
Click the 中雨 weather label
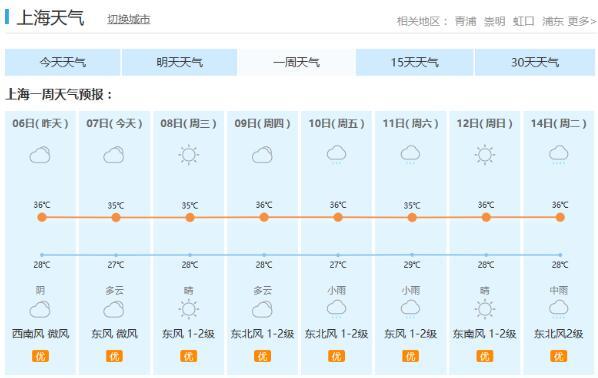[558, 291]
